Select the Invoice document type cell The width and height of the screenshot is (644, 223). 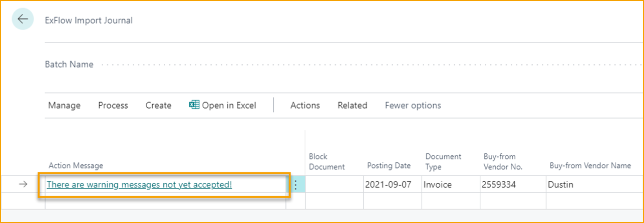coord(451,184)
